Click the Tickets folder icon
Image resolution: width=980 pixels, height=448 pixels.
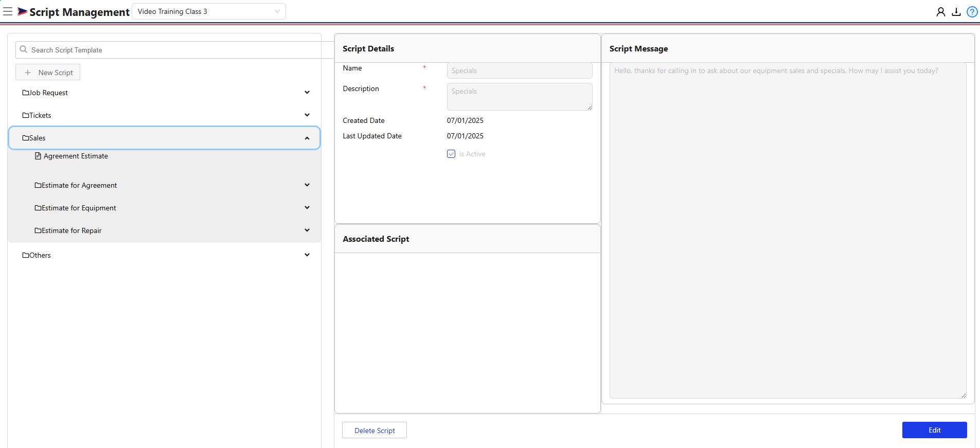[26, 115]
